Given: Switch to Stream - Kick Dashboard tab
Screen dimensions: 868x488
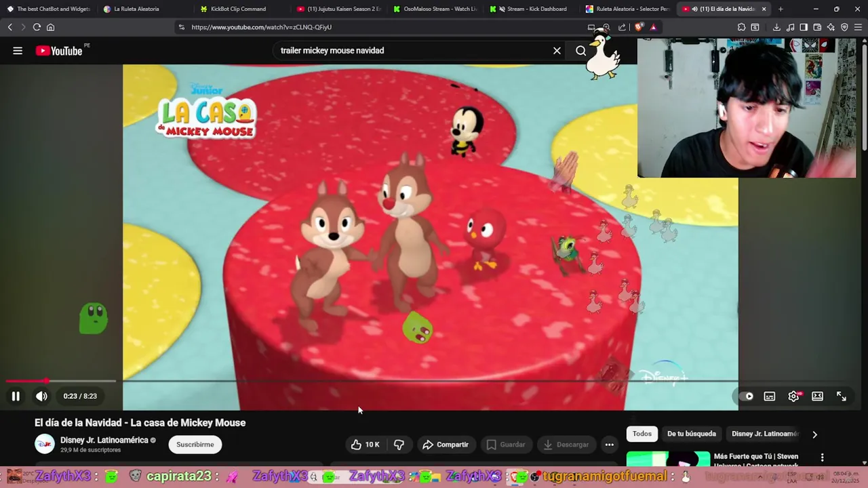Looking at the screenshot, I should [531, 9].
